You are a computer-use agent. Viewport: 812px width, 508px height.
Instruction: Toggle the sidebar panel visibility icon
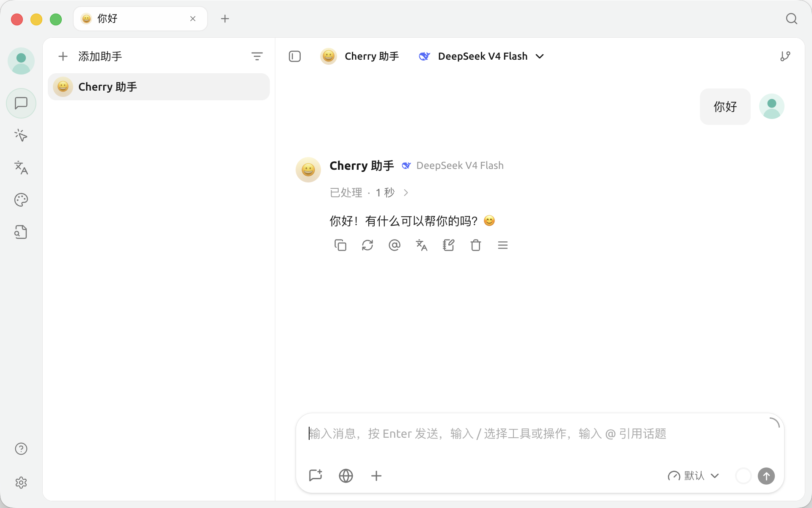[x=295, y=56]
